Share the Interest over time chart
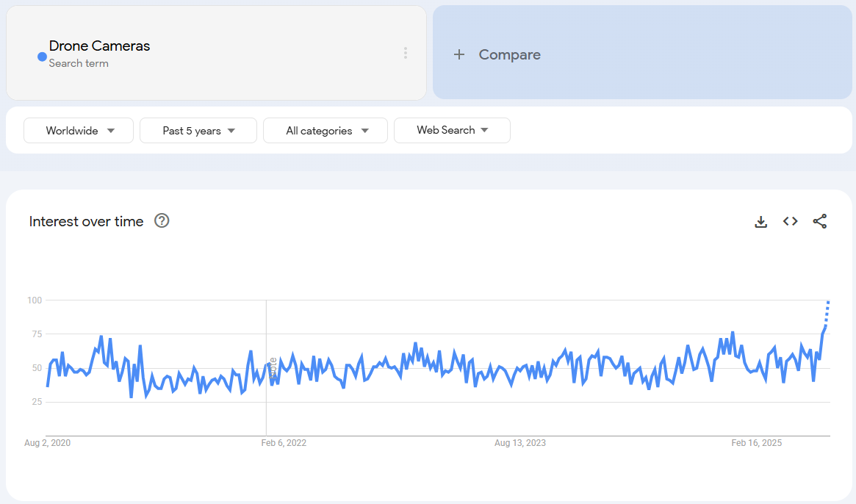The width and height of the screenshot is (856, 504). click(x=819, y=221)
